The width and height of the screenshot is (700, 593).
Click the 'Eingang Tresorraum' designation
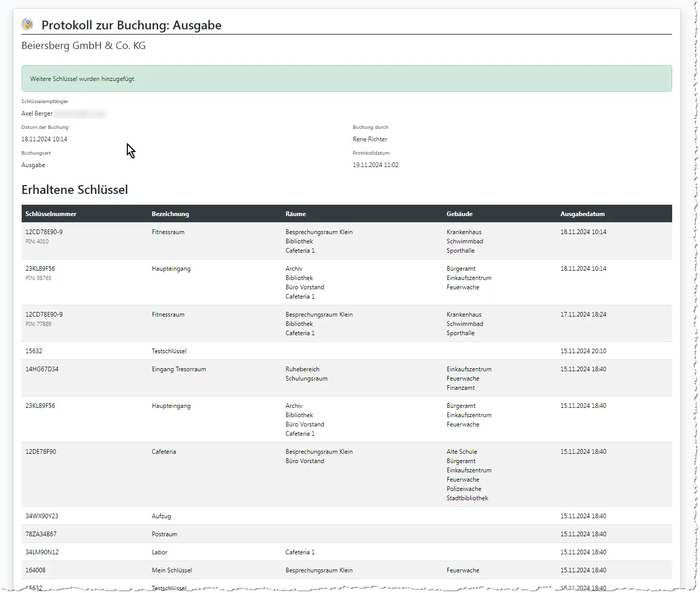click(x=178, y=369)
